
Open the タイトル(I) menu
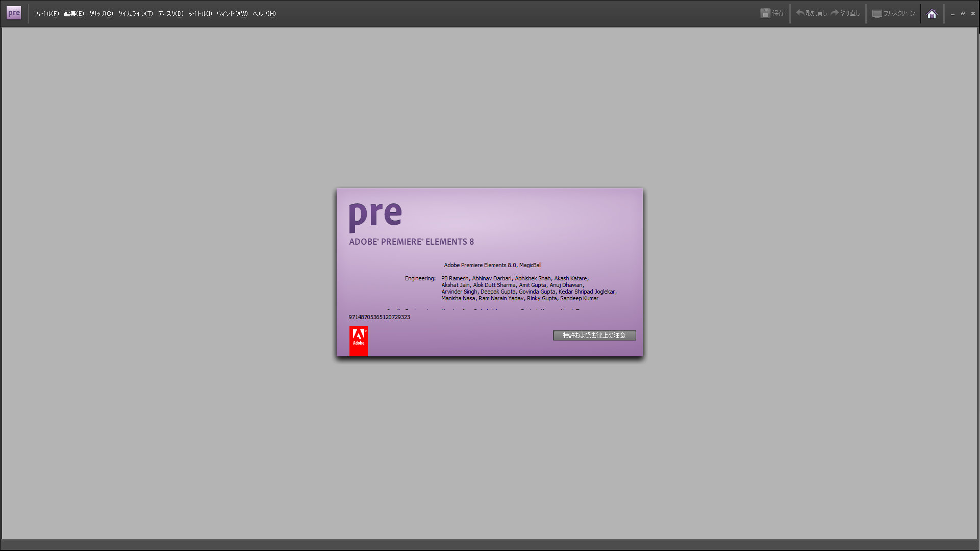(x=199, y=14)
